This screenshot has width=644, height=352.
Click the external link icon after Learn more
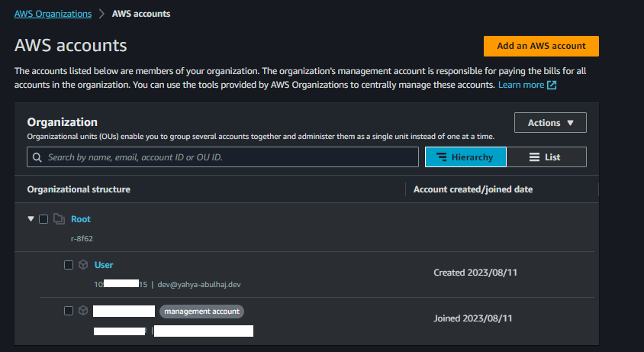[x=552, y=85]
